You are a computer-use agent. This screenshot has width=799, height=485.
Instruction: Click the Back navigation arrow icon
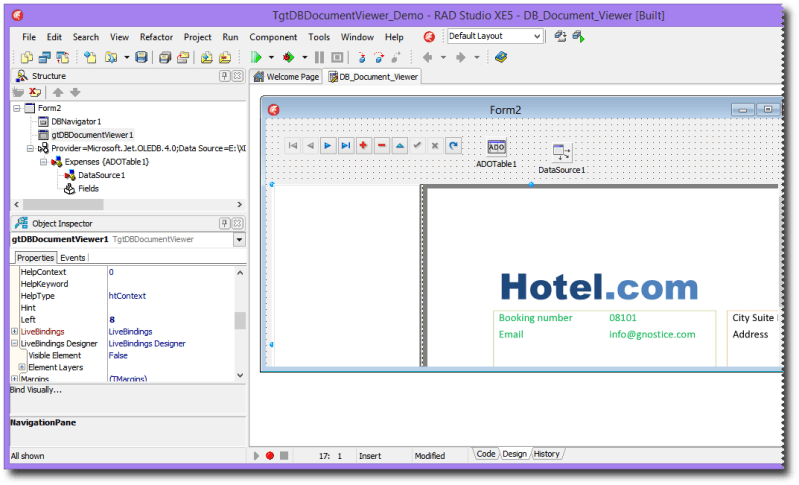click(428, 58)
